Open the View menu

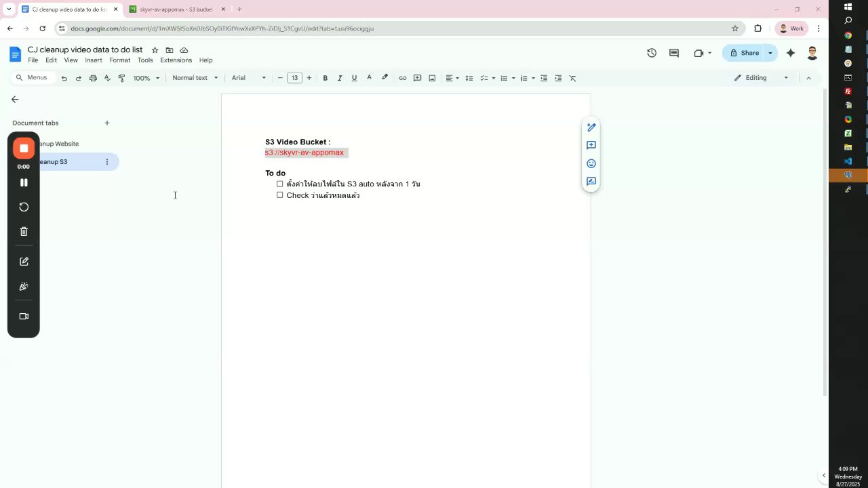click(x=71, y=60)
